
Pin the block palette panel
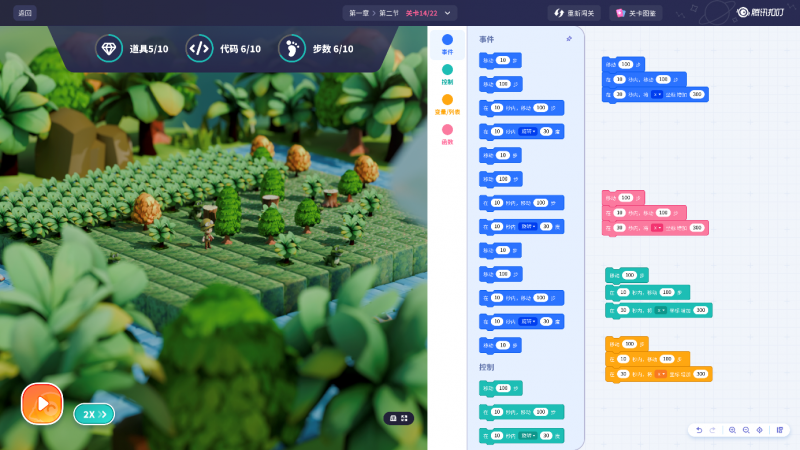tap(569, 39)
